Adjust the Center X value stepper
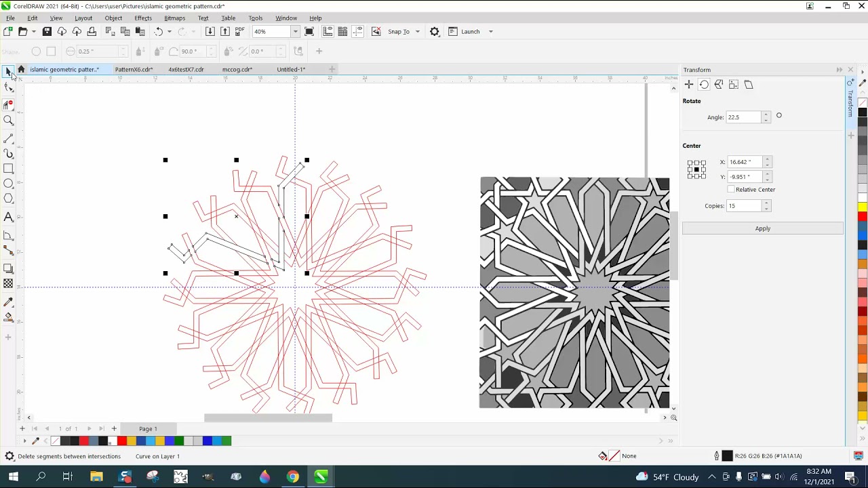The image size is (868, 488). pos(767,163)
